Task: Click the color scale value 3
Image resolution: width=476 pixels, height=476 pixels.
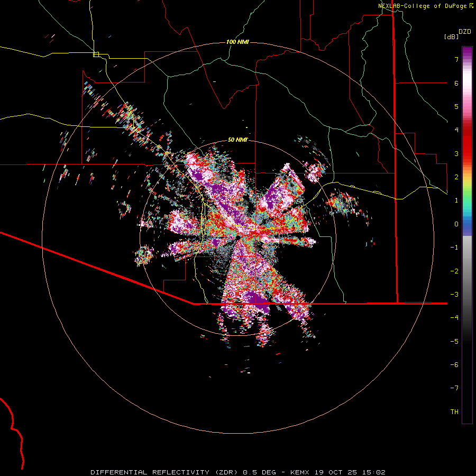Action: tap(456, 153)
